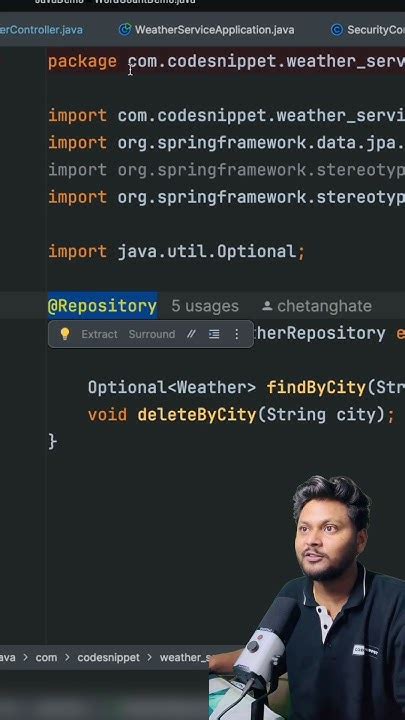The image size is (405, 720).
Task: Click the class icon on SecurityCo tab
Action: [x=337, y=30]
